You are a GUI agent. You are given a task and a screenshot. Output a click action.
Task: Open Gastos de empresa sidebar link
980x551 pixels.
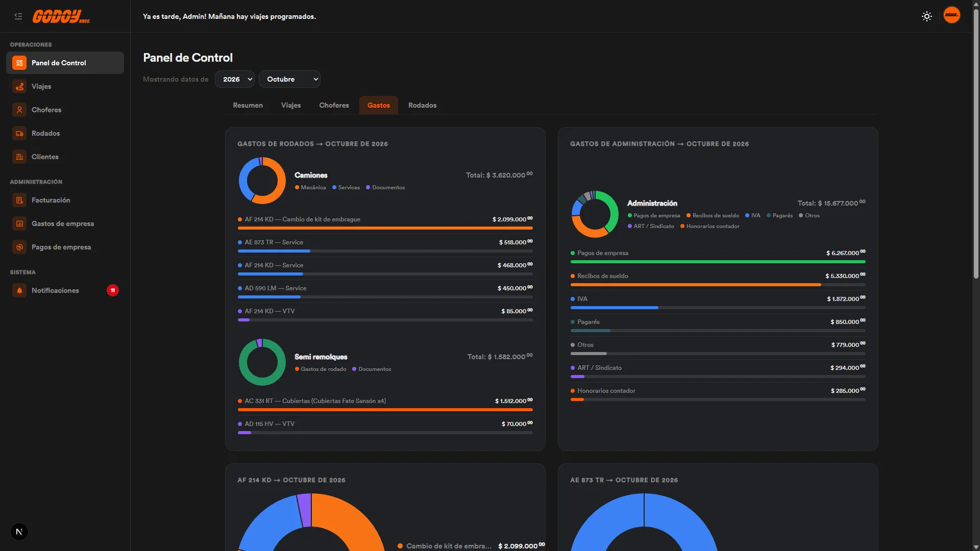[x=65, y=223]
